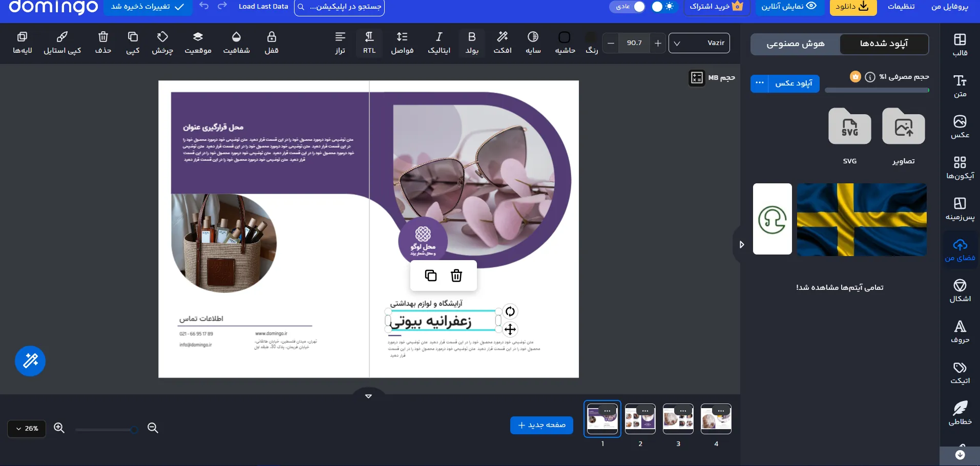This screenshot has height=466, width=980.
Task: Open the شفافیت (Opacity) control
Action: (236, 43)
